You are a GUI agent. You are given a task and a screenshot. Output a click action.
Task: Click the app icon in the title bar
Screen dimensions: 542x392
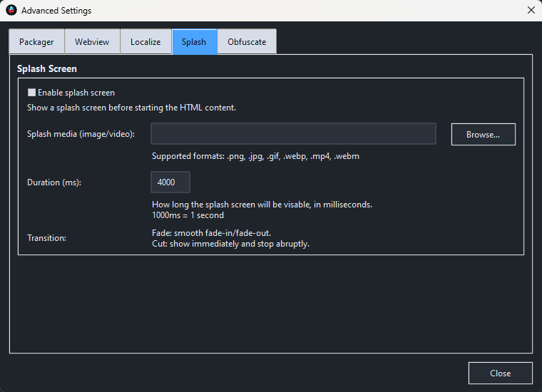[11, 11]
